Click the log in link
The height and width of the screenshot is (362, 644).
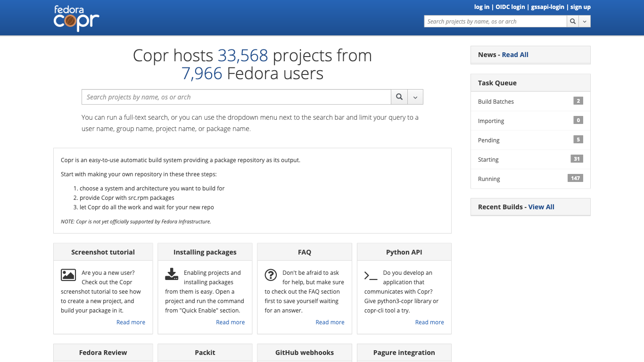[482, 7]
